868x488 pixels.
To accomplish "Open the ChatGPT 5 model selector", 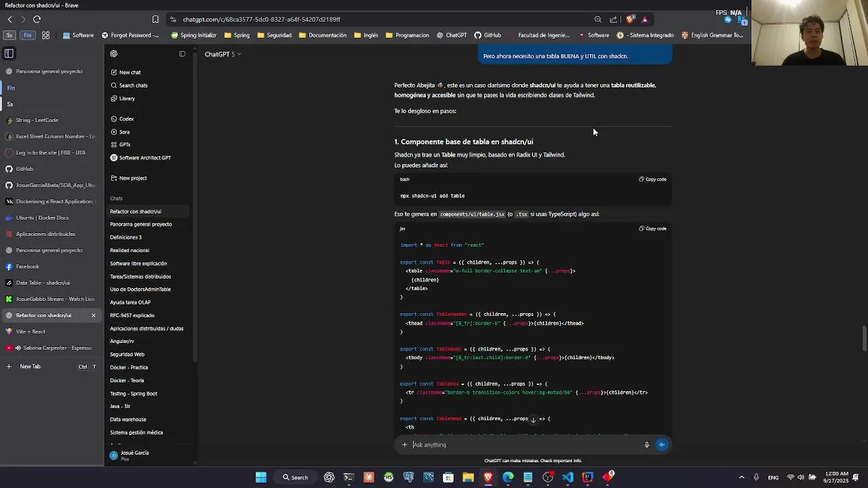I will click(222, 54).
